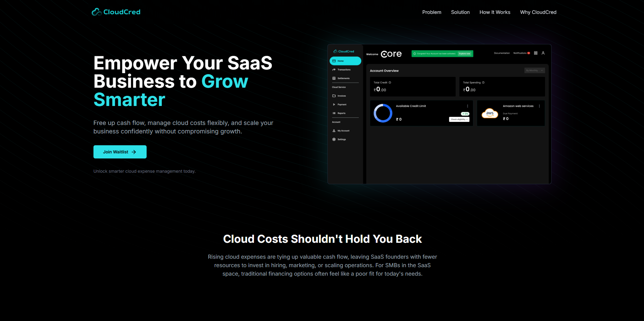Click 'Cloud Costs Shouldn't Hold You Back' heading
644x321 pixels.
(x=322, y=239)
